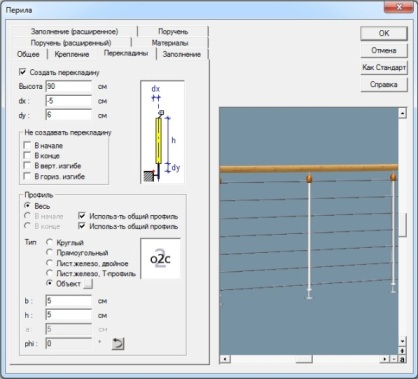
Task: Toggle the Создать перекладину checkbox
Action: [23, 72]
